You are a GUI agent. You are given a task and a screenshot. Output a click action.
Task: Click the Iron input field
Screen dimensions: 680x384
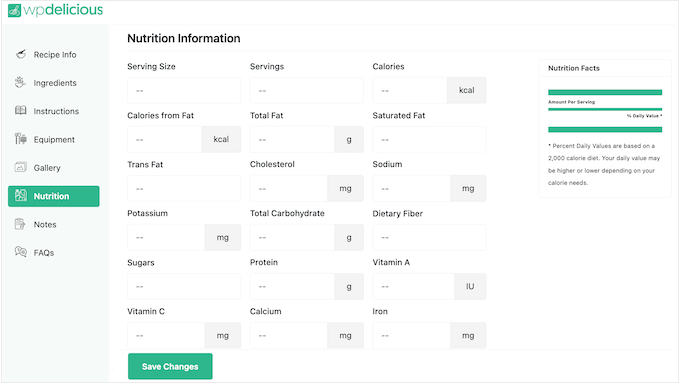click(411, 335)
